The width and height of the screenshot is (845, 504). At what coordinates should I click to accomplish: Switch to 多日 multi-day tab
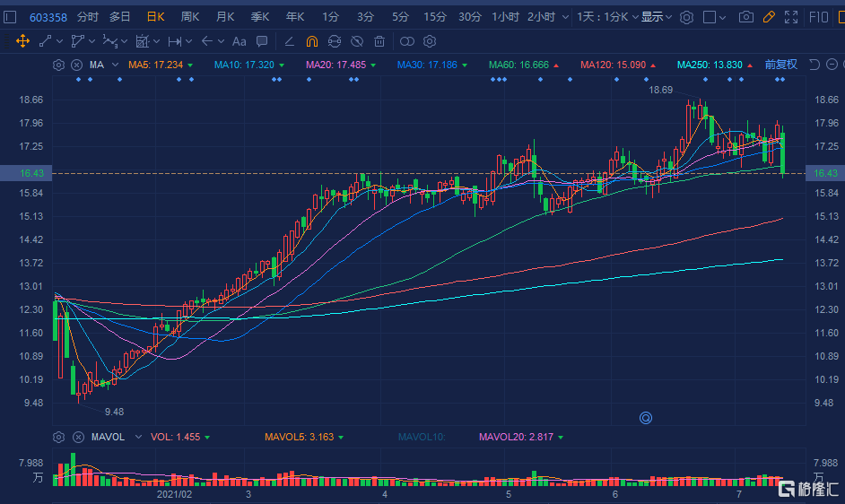(x=119, y=17)
